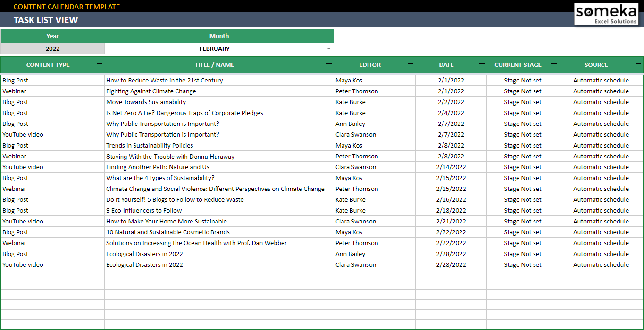
Task: Click date 2/21/2022 cell
Action: [x=451, y=221]
